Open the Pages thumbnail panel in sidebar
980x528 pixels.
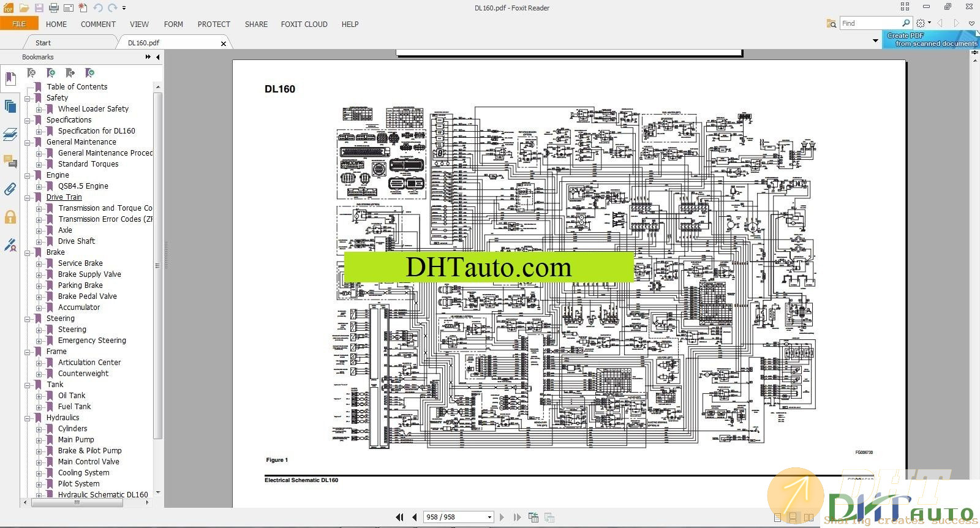[10, 107]
